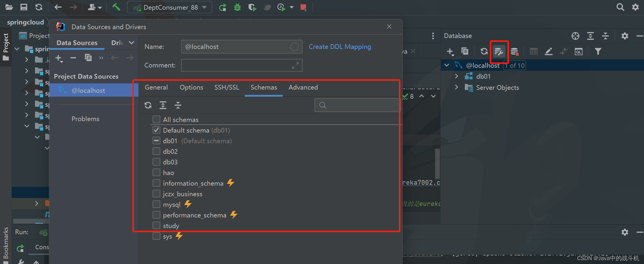The width and height of the screenshot is (644, 264).
Task: Open IDE settings gear in top-right corner
Action: click(635, 7)
